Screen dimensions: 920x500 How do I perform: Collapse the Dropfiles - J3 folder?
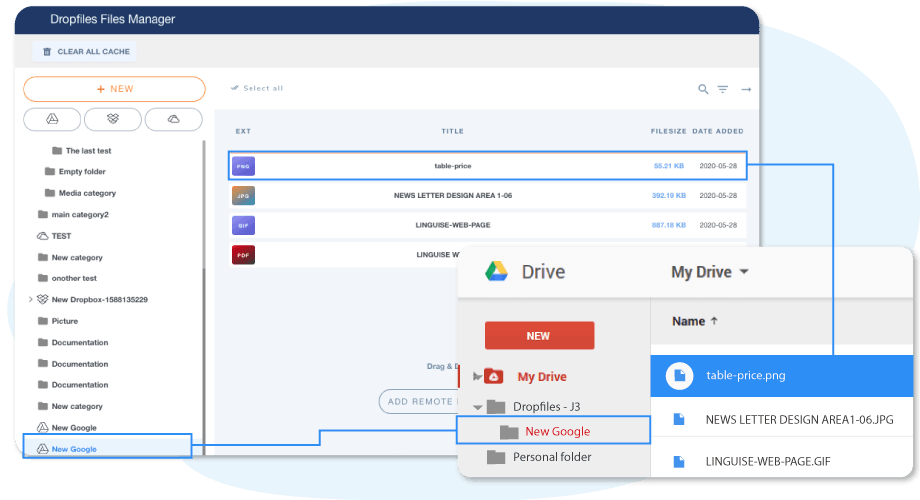477,407
